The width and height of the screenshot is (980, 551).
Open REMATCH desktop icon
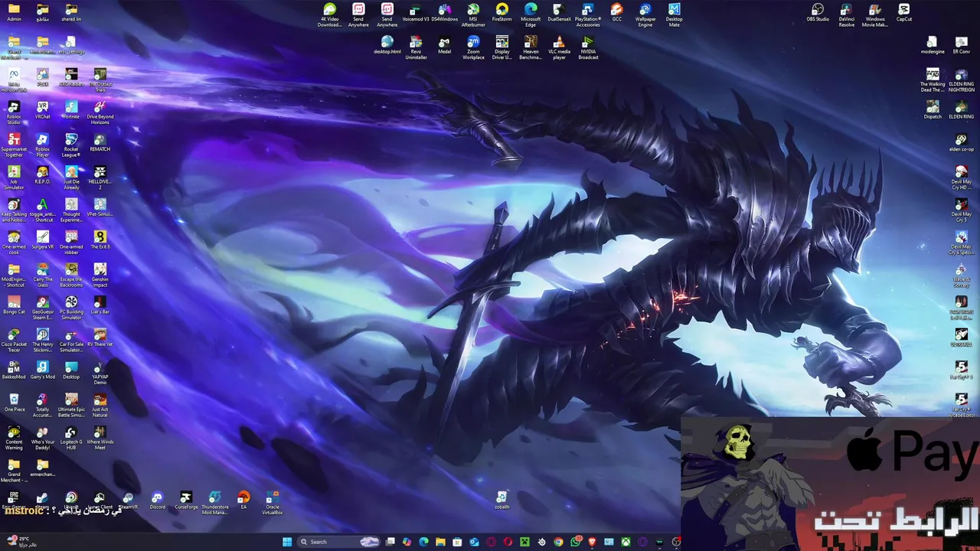point(100,143)
